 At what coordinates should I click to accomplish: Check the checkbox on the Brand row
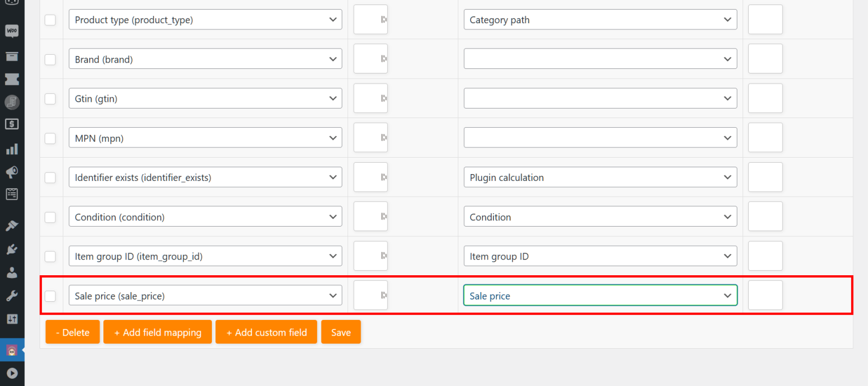coord(50,59)
